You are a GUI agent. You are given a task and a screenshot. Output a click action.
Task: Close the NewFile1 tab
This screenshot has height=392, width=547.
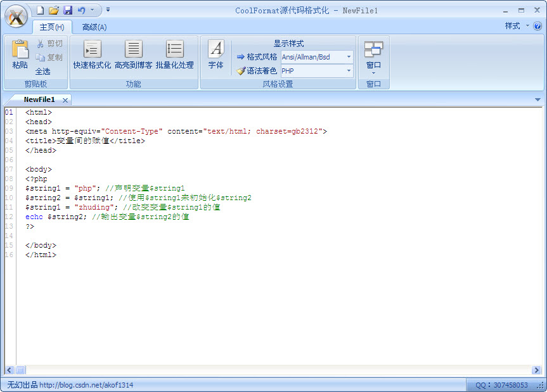pos(65,99)
